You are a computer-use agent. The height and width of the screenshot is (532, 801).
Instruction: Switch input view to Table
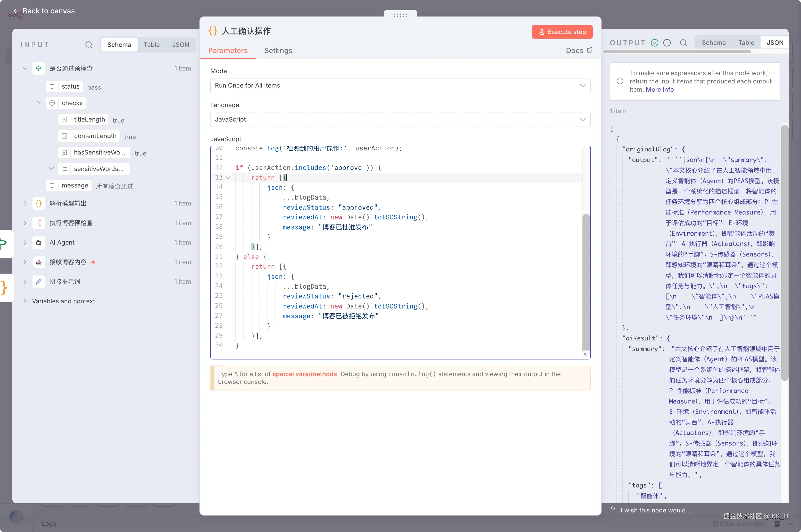click(x=152, y=45)
